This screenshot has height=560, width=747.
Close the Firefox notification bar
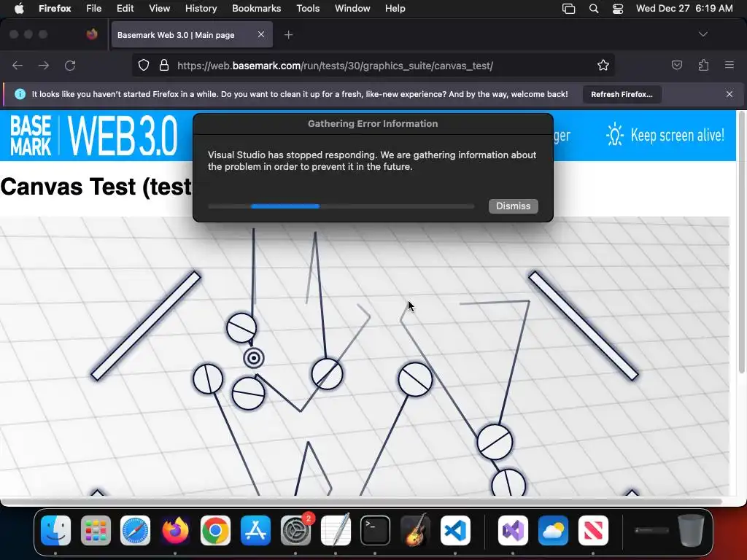coord(729,94)
